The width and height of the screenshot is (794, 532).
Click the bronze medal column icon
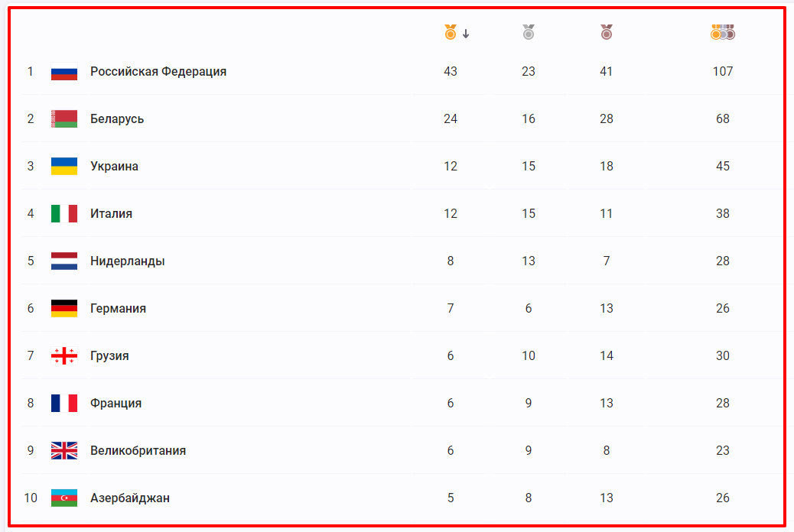coord(607,32)
